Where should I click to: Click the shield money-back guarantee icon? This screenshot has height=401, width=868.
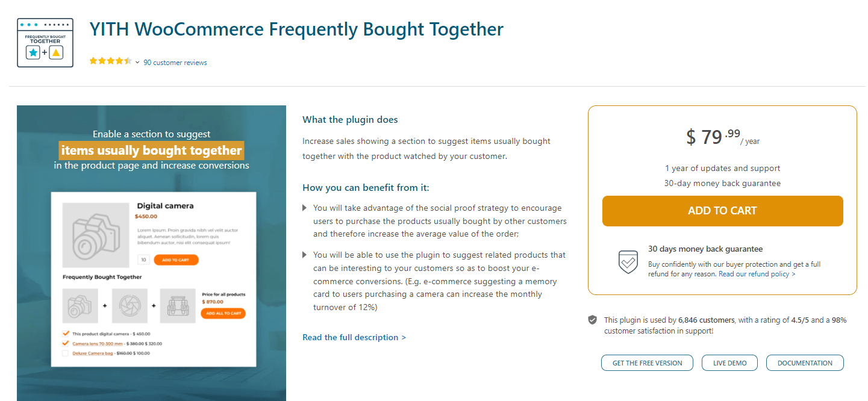[x=628, y=263]
